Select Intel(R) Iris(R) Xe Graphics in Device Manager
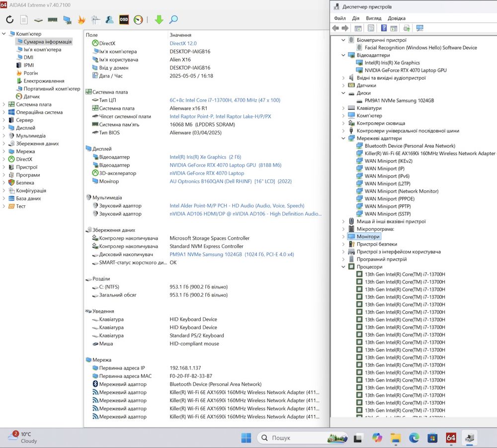This screenshot has width=497, height=448. click(x=392, y=63)
